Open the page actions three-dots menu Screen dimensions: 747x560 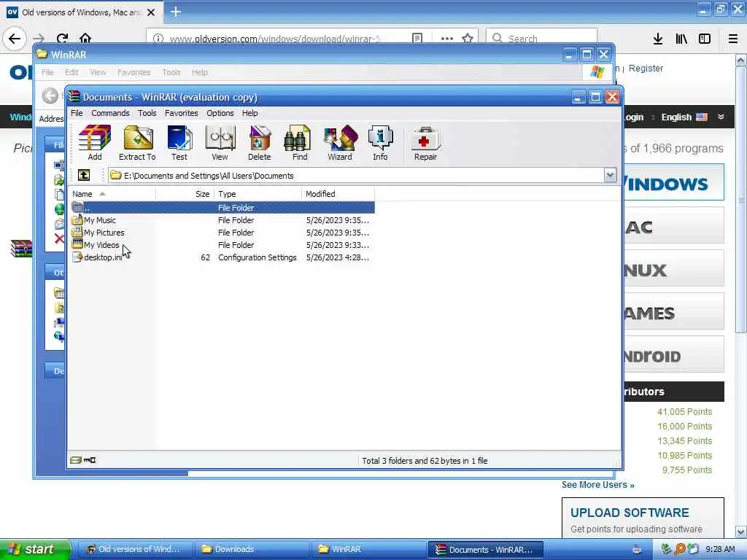point(447,38)
